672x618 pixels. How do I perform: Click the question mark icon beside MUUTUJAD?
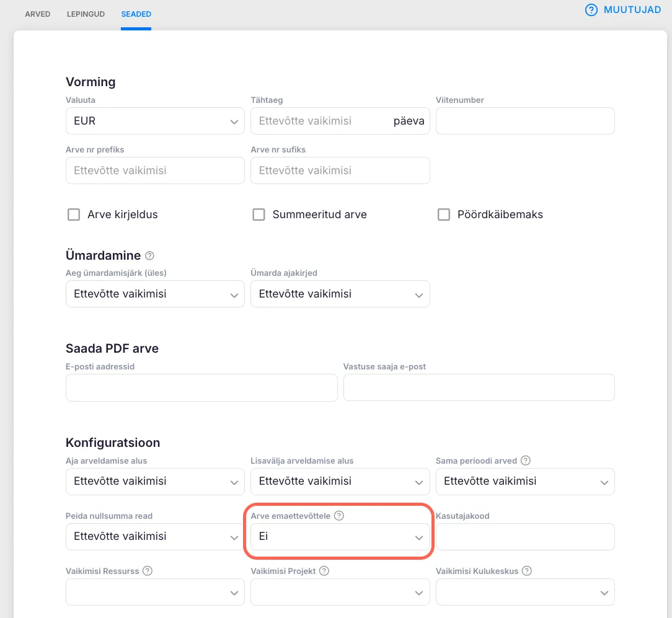point(591,10)
